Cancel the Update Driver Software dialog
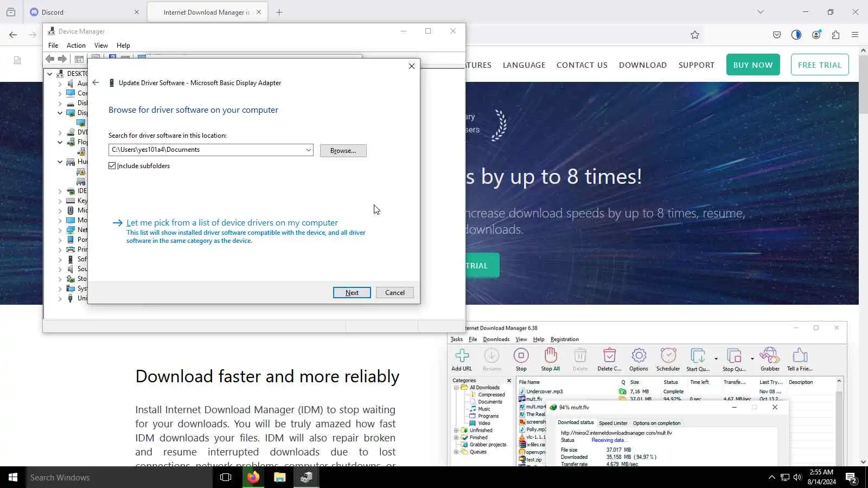 coord(395,293)
